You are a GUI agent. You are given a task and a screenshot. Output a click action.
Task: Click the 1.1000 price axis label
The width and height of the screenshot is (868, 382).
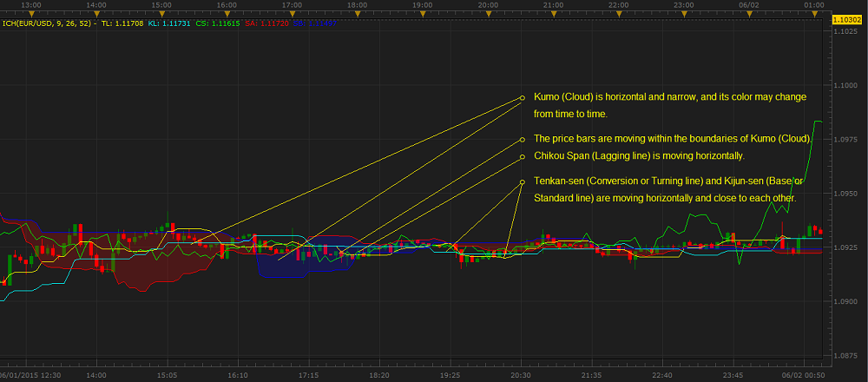coord(845,85)
